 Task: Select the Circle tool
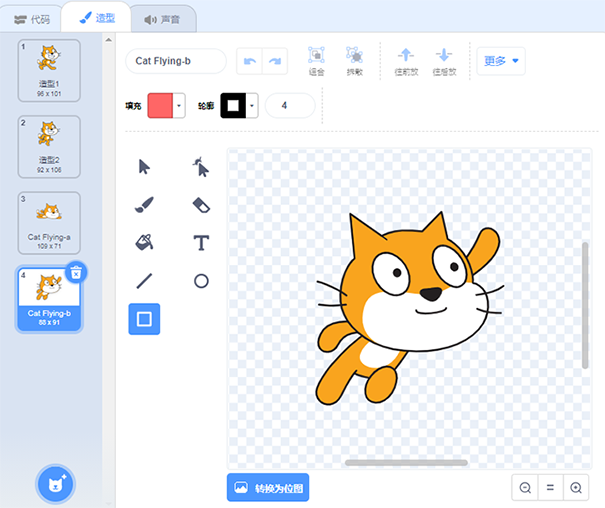[x=201, y=281]
